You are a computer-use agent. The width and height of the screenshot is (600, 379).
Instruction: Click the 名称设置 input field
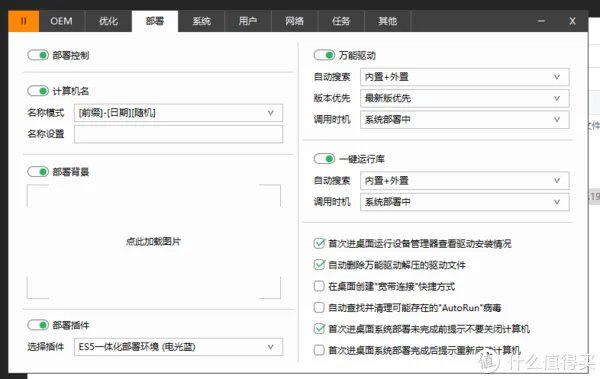(178, 134)
